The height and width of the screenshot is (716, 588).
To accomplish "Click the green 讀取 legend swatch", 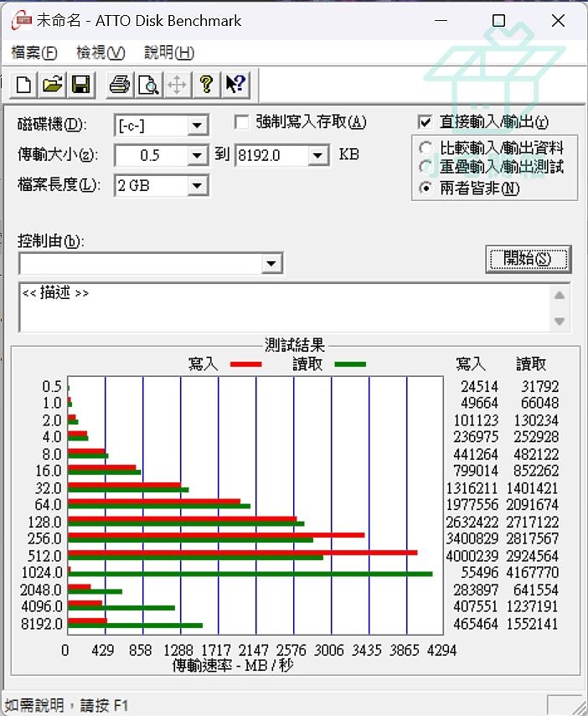I will tap(350, 364).
